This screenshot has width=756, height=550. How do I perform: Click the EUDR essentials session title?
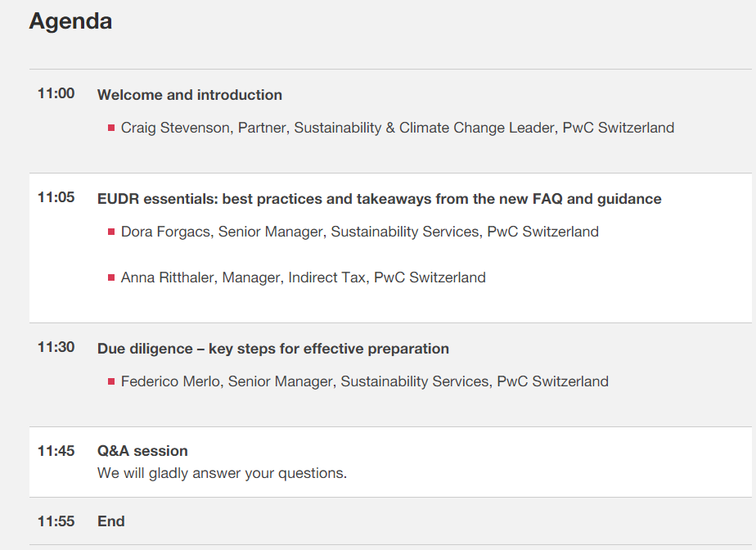click(379, 199)
